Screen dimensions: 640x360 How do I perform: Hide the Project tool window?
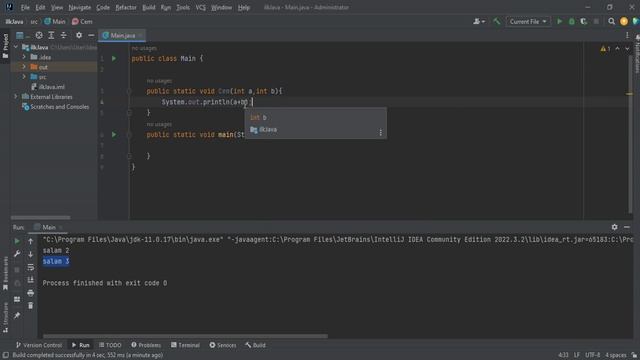coord(91,36)
